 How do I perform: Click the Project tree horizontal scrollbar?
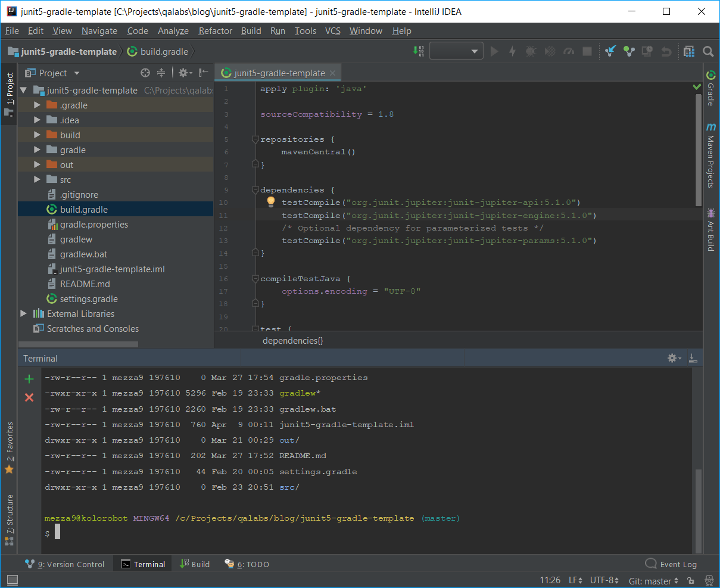79,344
